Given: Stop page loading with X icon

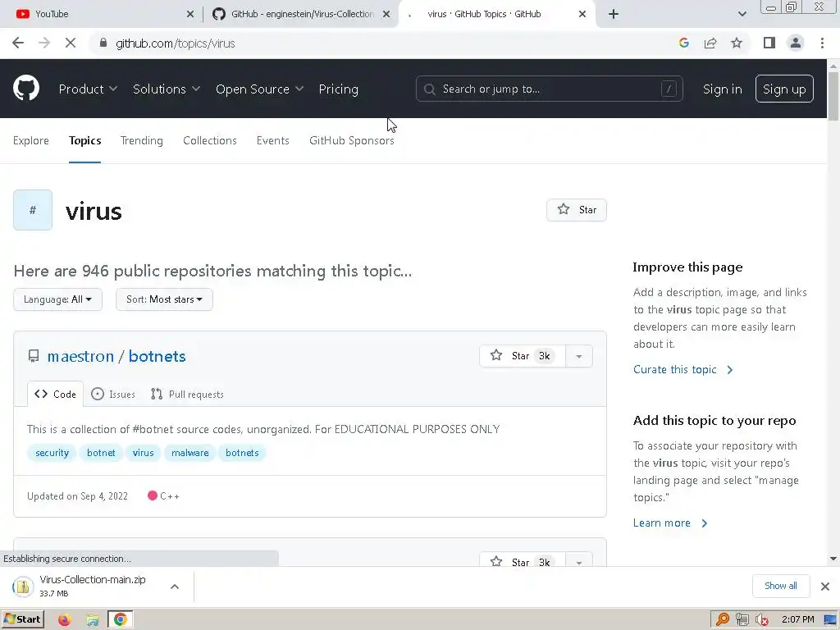Looking at the screenshot, I should [x=71, y=43].
